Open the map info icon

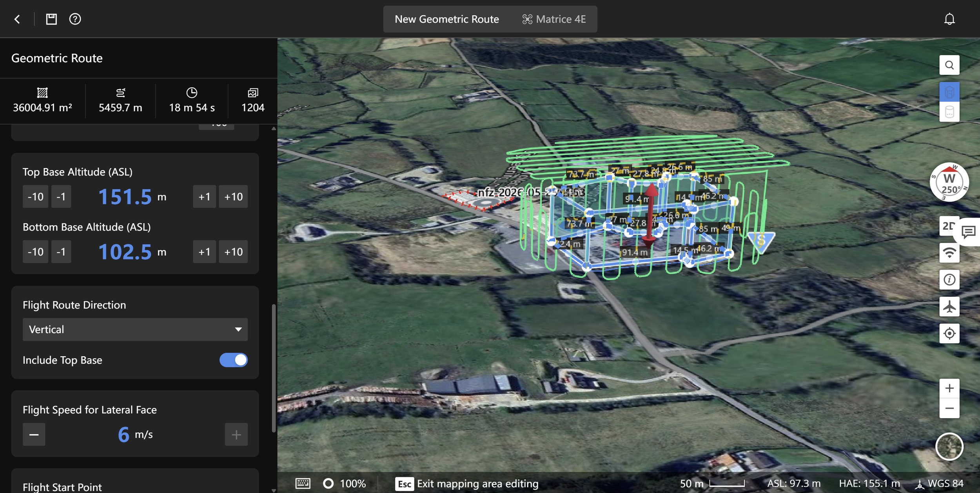[x=949, y=280]
